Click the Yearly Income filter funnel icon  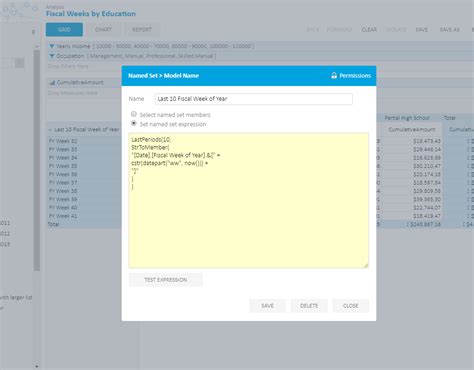click(x=52, y=46)
